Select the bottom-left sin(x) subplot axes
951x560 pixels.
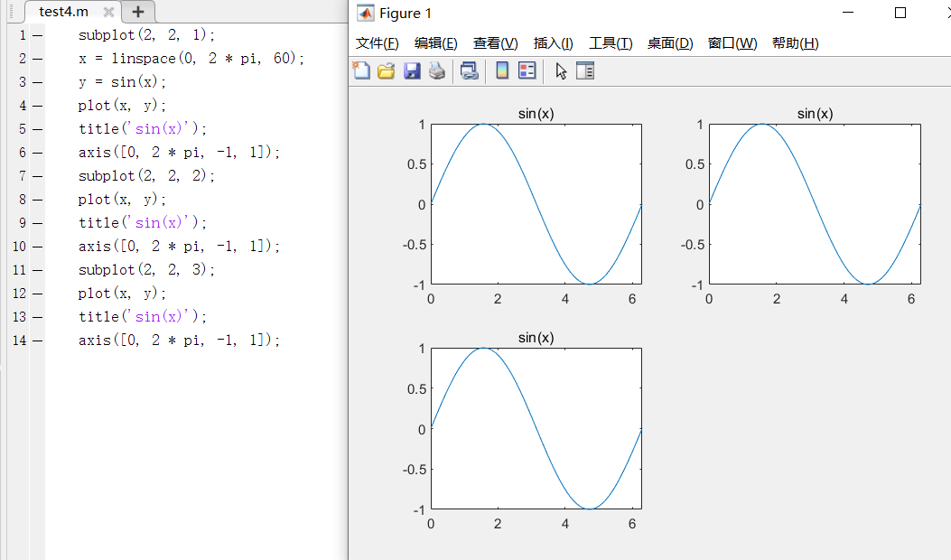536,428
